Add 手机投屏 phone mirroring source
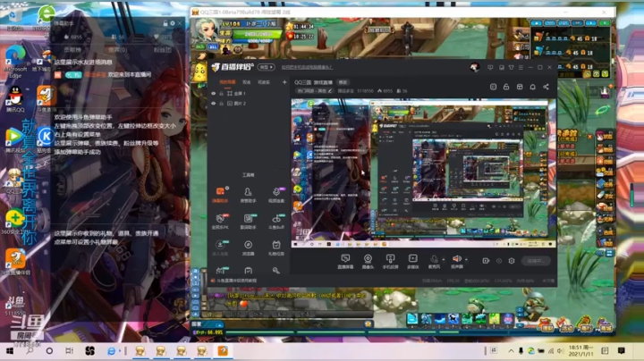Image resolution: width=644 pixels, height=361 pixels. click(390, 261)
